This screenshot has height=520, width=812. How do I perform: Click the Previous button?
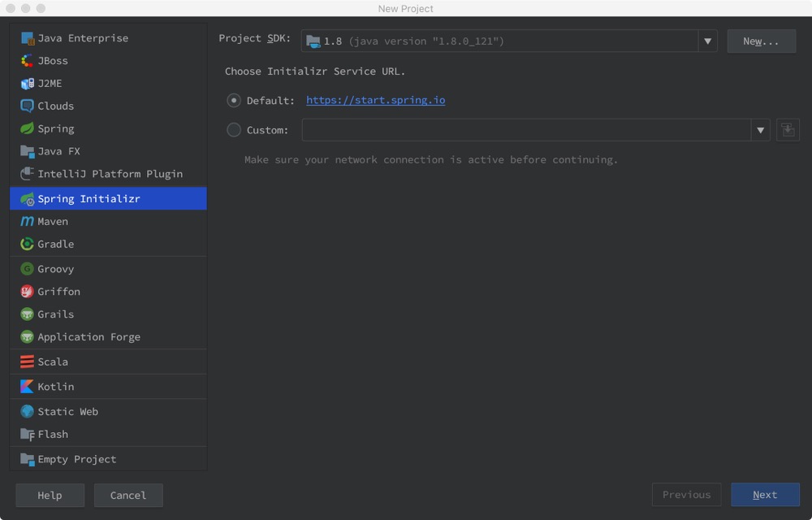pyautogui.click(x=686, y=495)
